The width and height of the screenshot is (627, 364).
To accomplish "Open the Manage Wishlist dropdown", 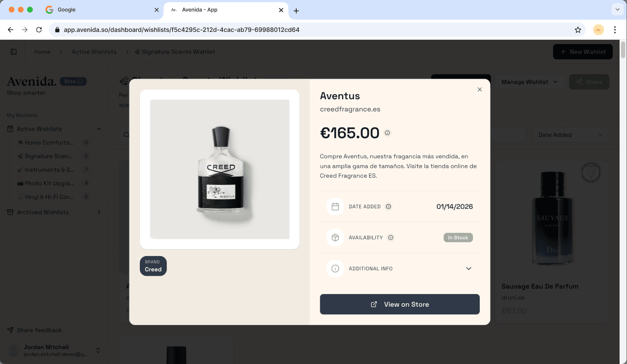I will (x=529, y=82).
